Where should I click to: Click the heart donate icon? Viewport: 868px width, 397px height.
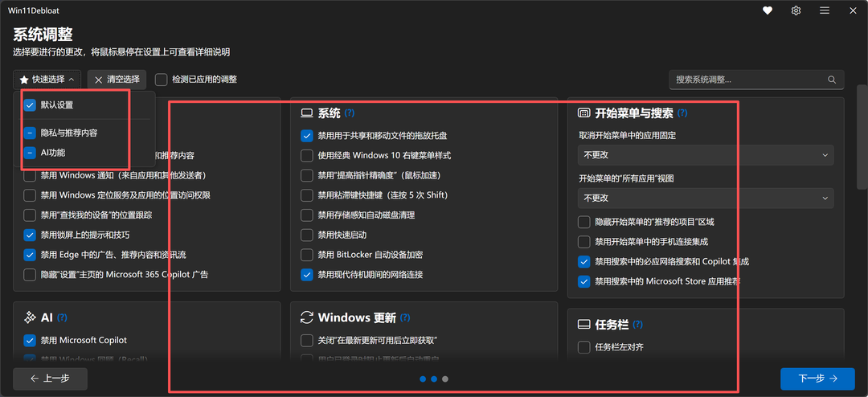pyautogui.click(x=768, y=10)
